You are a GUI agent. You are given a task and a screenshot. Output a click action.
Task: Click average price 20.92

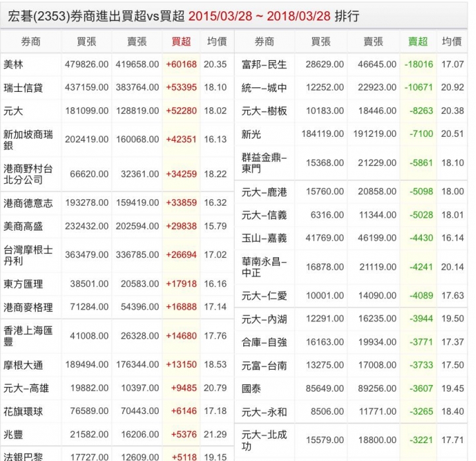[452, 87]
